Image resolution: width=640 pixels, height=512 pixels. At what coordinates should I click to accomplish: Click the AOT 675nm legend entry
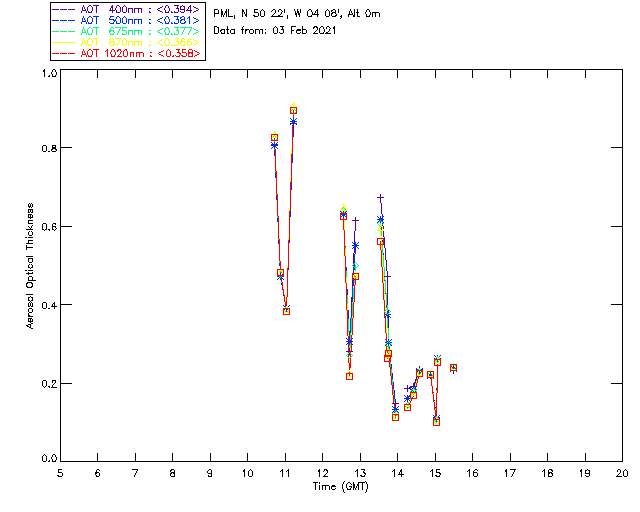click(x=127, y=31)
